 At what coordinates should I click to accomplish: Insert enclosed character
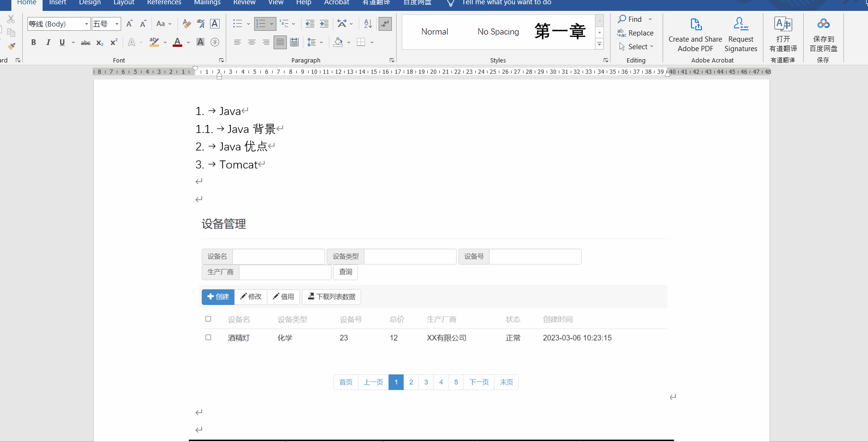coord(215,43)
